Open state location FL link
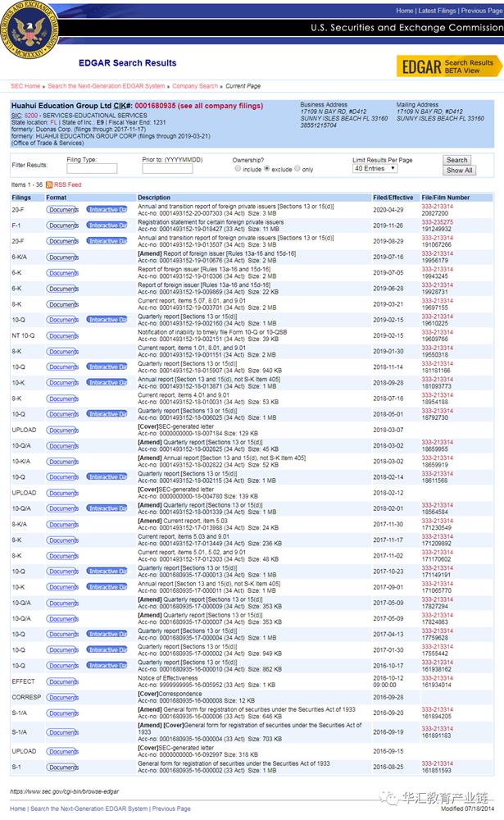This screenshot has height=820, width=504. click(x=54, y=122)
